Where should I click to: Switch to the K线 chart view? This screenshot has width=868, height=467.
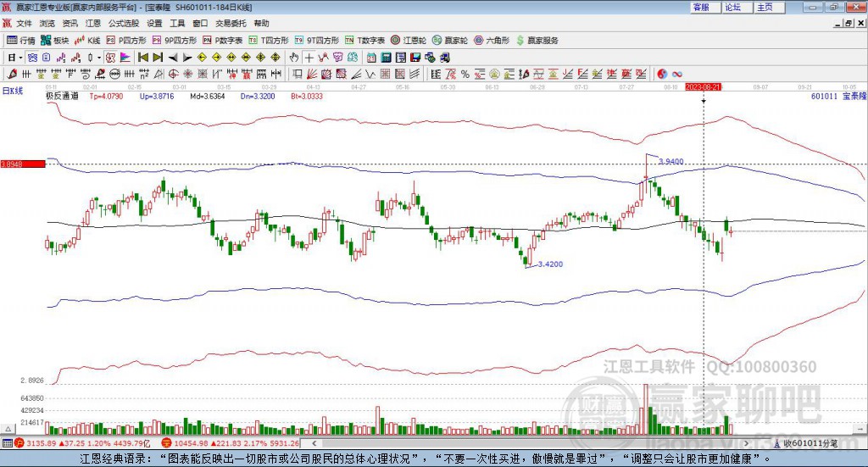click(x=87, y=41)
